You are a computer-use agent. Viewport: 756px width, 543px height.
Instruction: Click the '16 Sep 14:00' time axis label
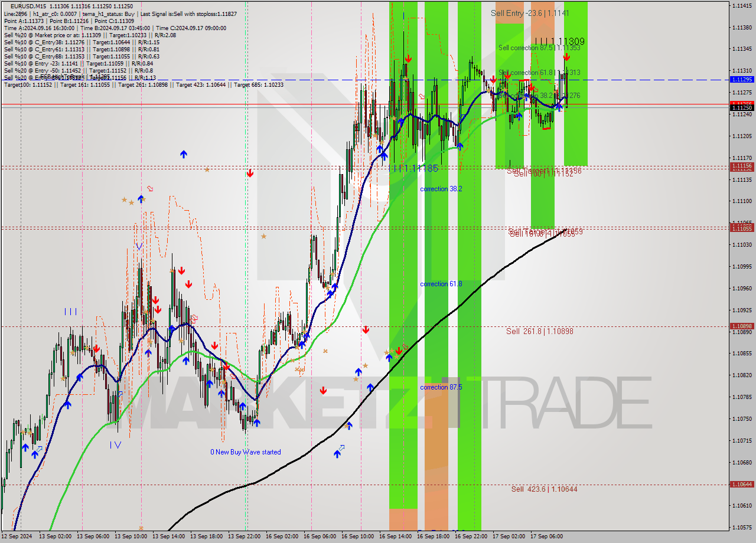pyautogui.click(x=395, y=537)
